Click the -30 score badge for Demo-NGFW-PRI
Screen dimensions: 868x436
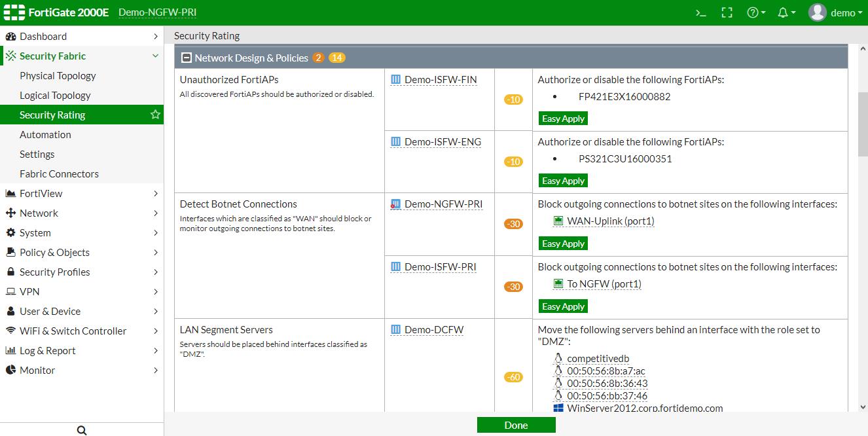coord(513,224)
